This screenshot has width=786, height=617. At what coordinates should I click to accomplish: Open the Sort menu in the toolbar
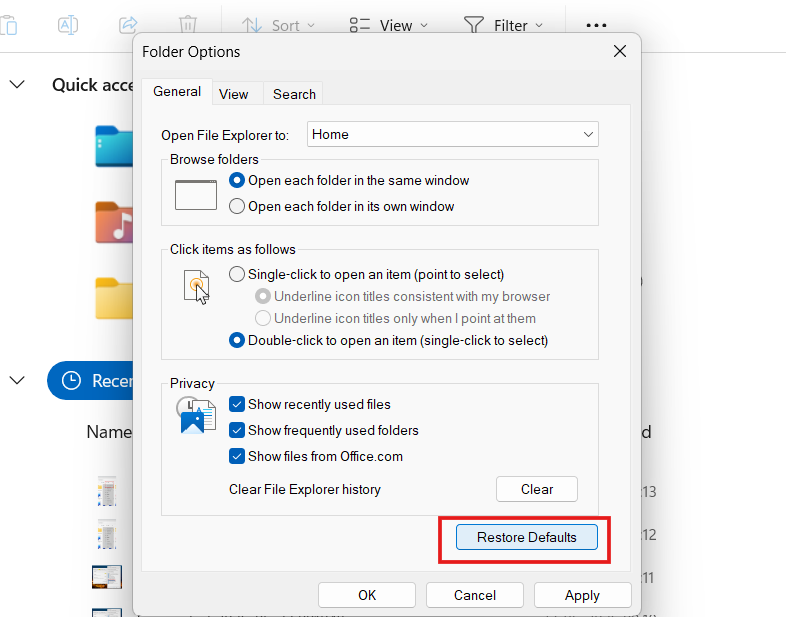(278, 25)
